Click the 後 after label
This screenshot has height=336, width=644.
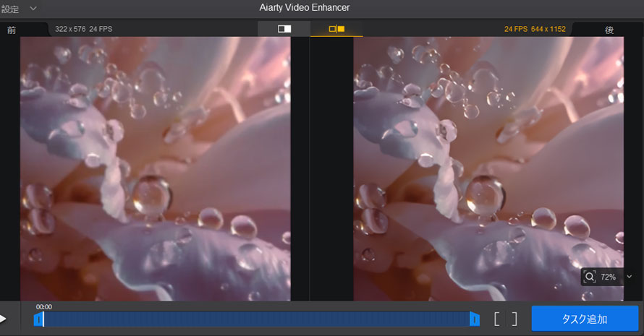(x=609, y=30)
